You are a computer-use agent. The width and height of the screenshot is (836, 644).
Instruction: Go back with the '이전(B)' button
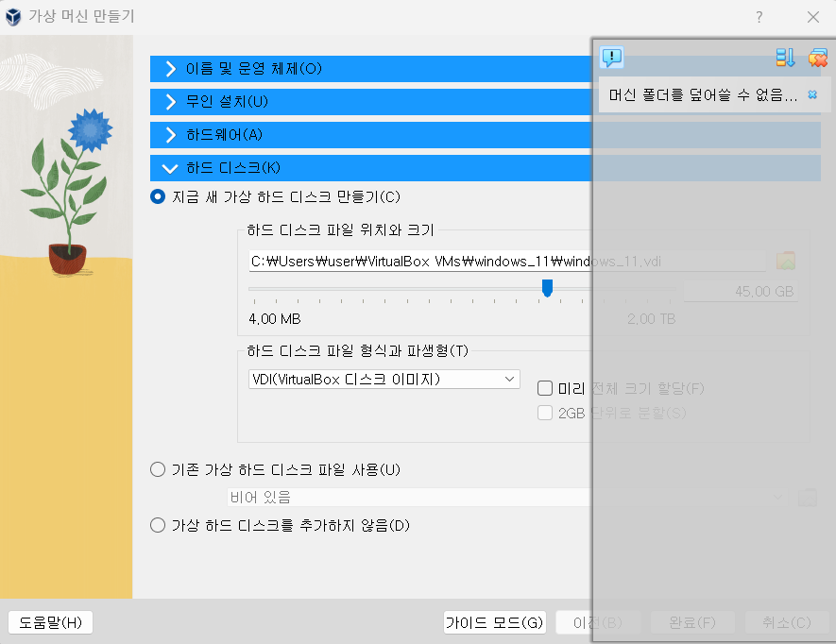[x=598, y=622]
